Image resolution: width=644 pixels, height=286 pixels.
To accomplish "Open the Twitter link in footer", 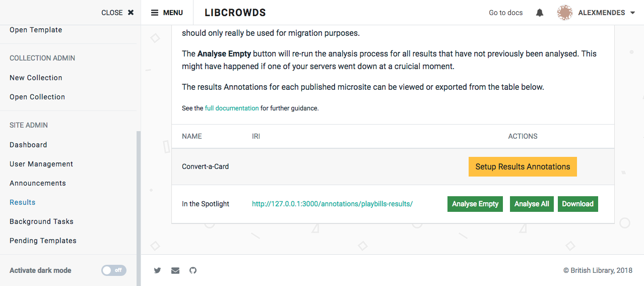I will click(x=157, y=270).
